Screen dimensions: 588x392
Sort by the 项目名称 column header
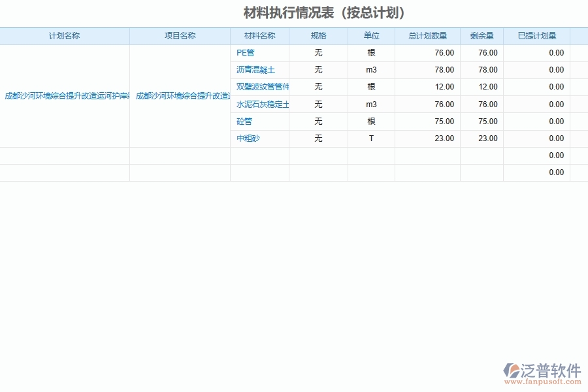point(180,36)
